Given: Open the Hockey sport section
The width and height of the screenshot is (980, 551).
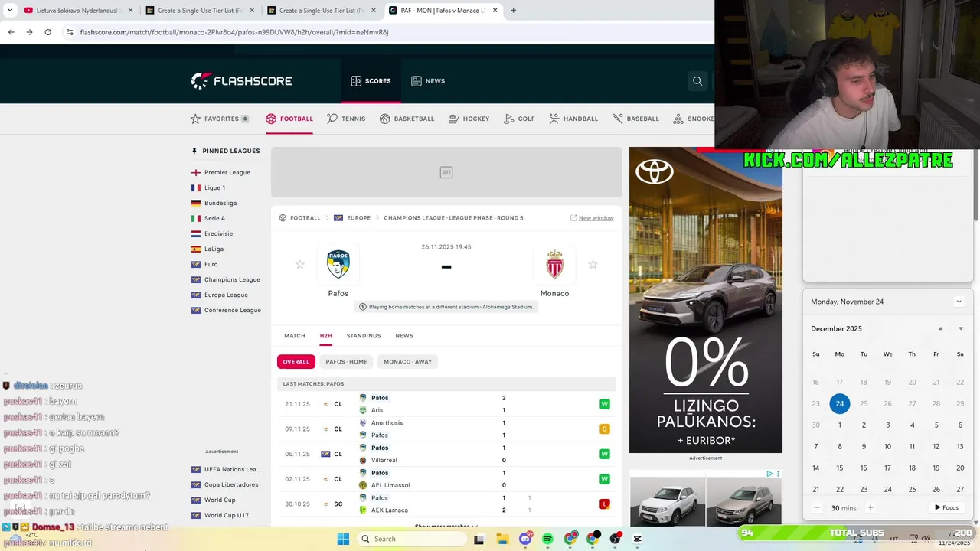Looking at the screenshot, I should tap(469, 119).
